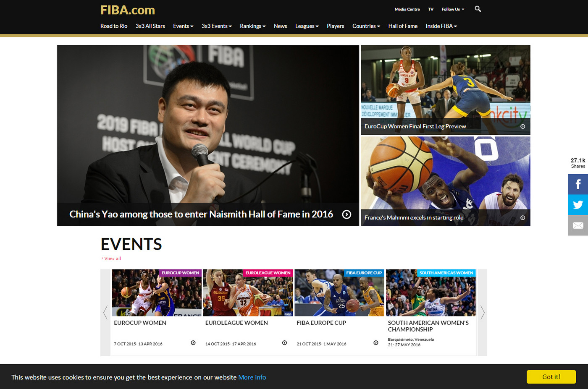Share on Twitter via sidebar icon
The height and width of the screenshot is (389, 588).
(x=578, y=205)
